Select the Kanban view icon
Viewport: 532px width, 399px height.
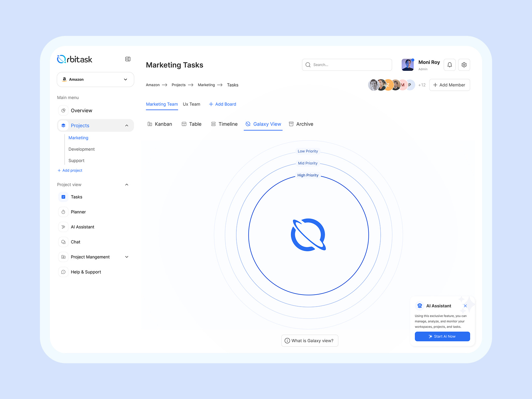point(150,124)
